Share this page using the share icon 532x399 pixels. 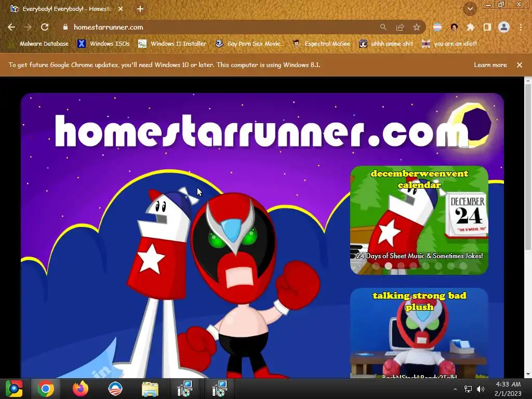tap(400, 27)
